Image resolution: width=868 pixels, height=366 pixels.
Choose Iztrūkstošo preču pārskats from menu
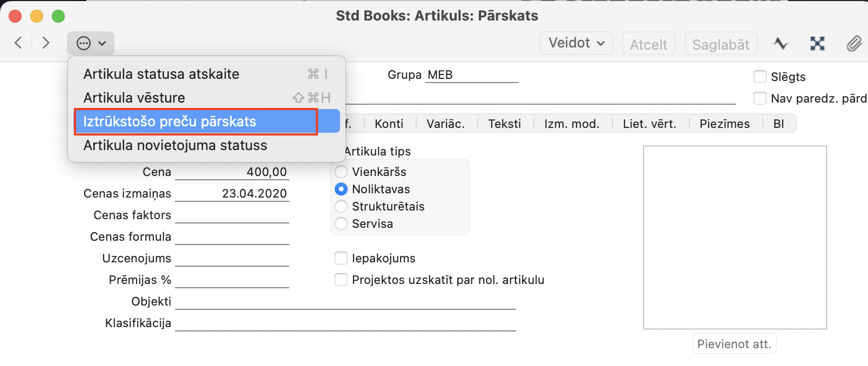[169, 121]
